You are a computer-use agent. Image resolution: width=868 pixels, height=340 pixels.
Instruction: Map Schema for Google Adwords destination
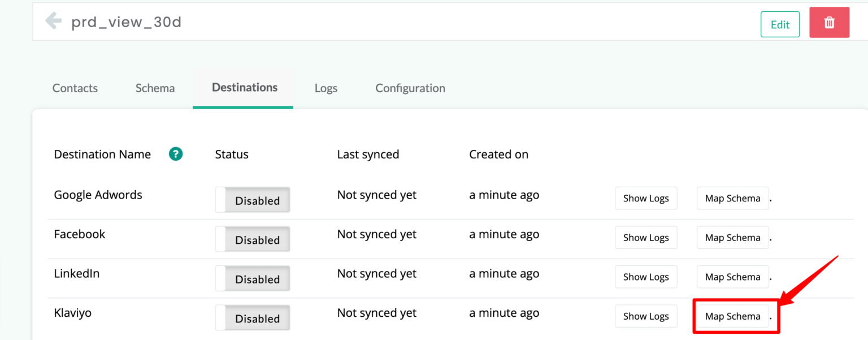click(732, 198)
